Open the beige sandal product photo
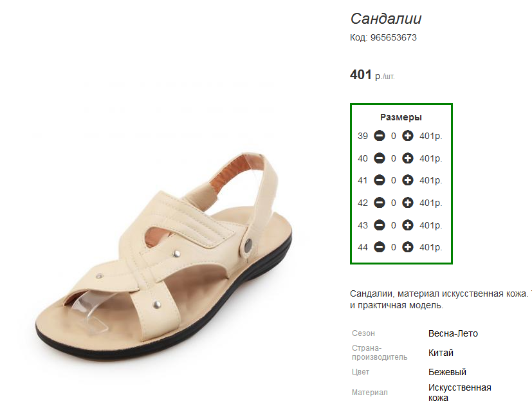The width and height of the screenshot is (532, 408). click(164, 256)
